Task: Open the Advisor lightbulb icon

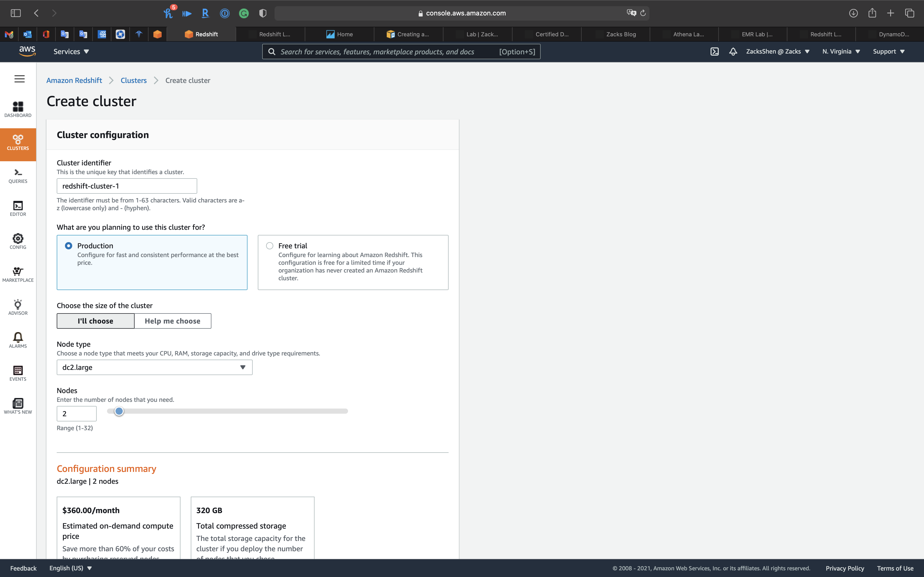Action: pyautogui.click(x=18, y=307)
